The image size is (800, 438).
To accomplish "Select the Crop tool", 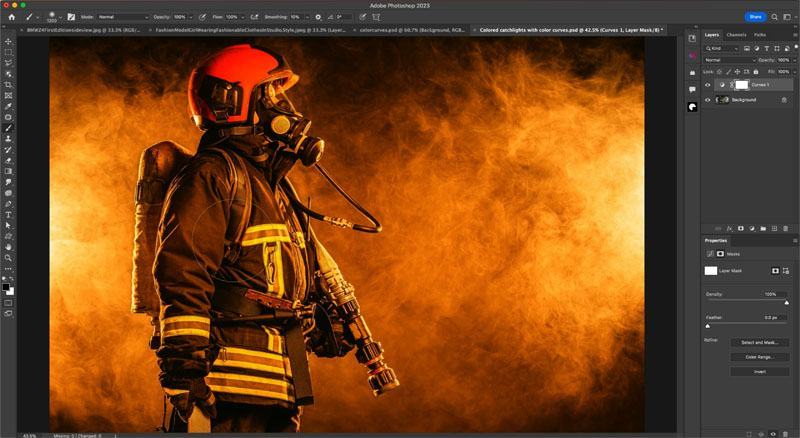I will tap(8, 84).
